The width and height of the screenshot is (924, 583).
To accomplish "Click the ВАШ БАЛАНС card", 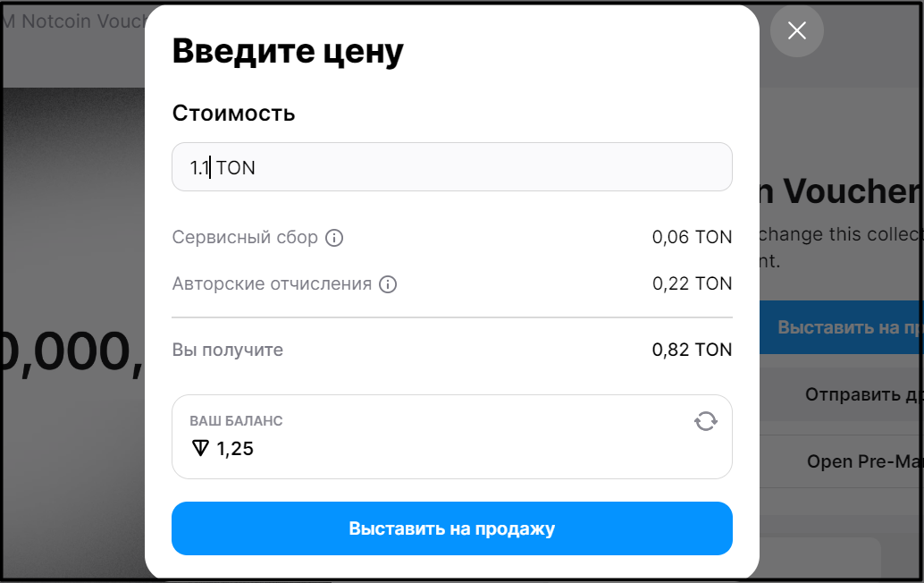I will point(451,436).
